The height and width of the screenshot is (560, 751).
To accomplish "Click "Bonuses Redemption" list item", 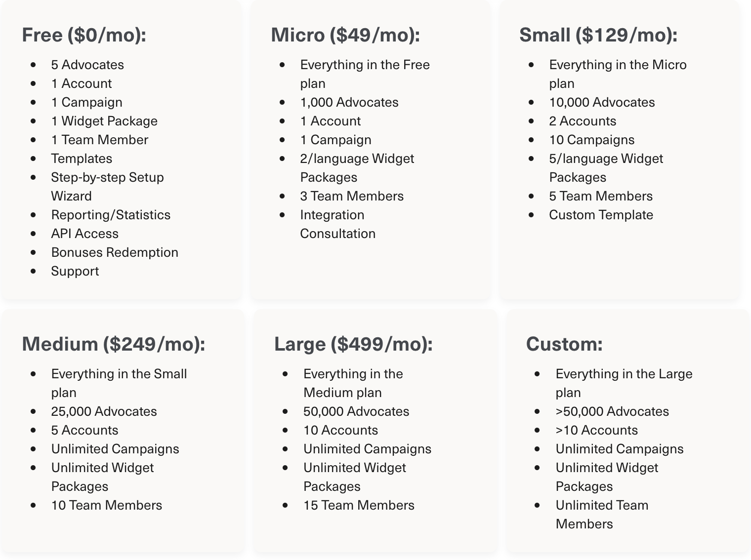I will (114, 252).
